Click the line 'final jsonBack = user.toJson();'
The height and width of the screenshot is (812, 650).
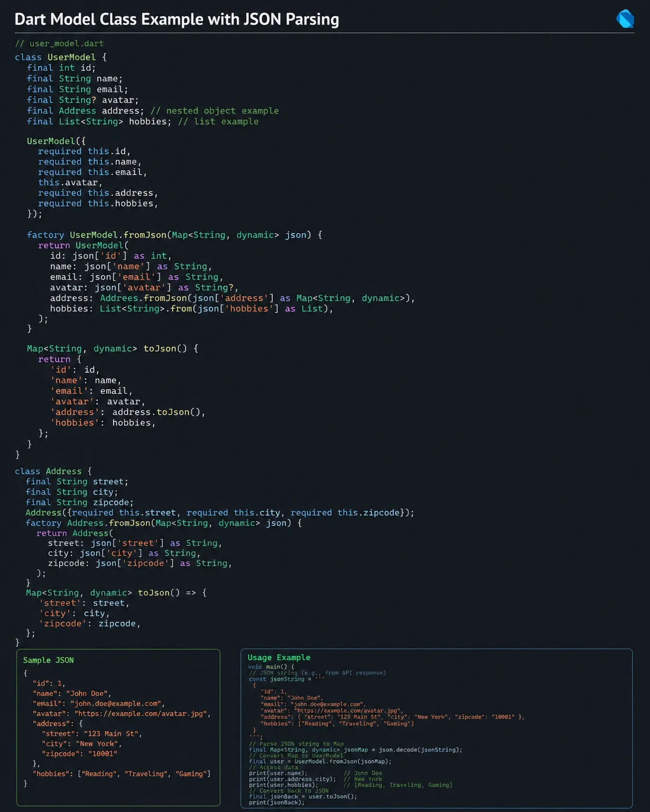pyautogui.click(x=303, y=796)
